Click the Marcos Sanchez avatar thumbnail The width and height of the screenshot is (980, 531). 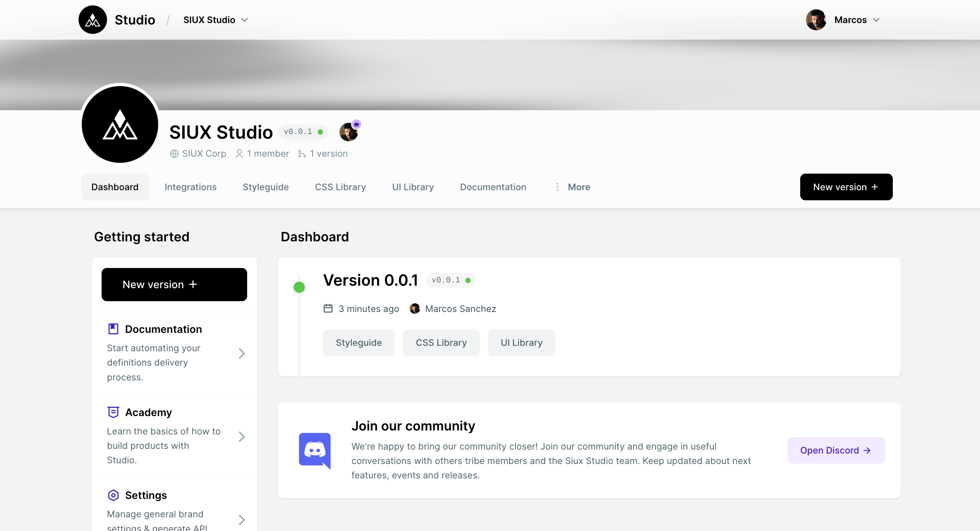pyautogui.click(x=415, y=308)
